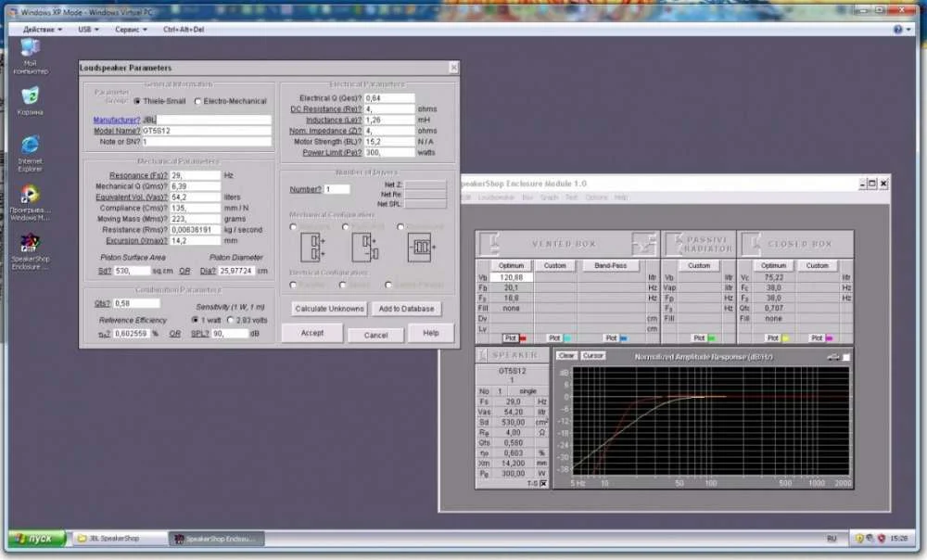Toggle the T-S checkbox in the Speaker panel

coord(543,483)
